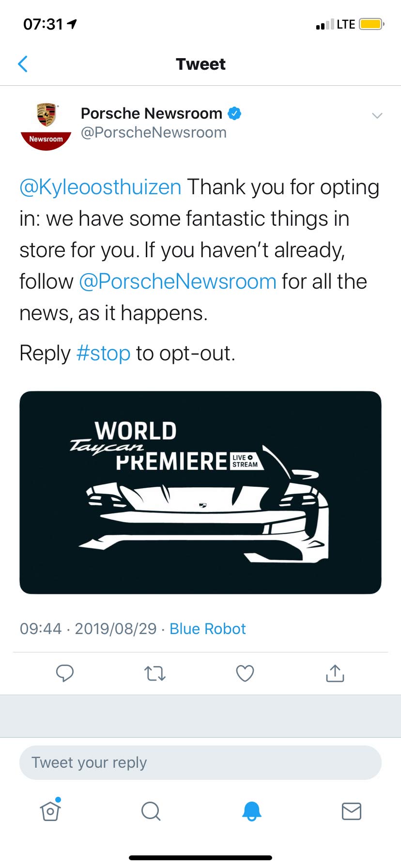
Task: Tap the @PorscheNewsroom mention in tweet text
Action: [177, 282]
